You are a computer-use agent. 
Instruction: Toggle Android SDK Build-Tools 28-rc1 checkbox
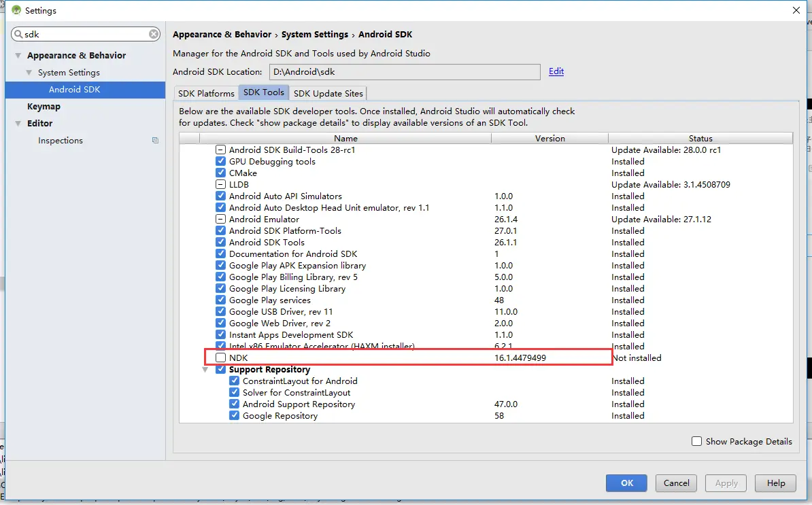(220, 150)
